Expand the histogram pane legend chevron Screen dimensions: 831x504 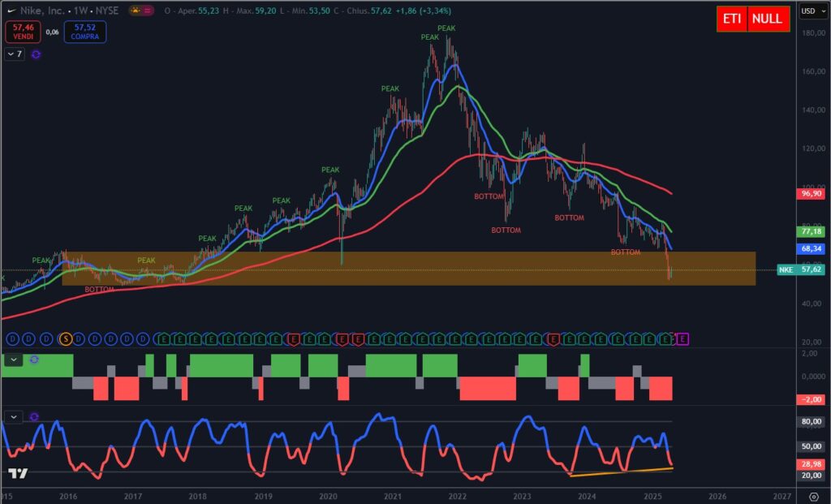click(13, 360)
